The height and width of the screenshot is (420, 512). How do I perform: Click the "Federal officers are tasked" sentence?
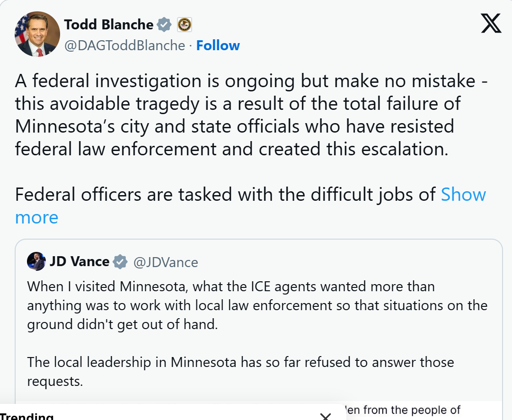click(x=225, y=195)
